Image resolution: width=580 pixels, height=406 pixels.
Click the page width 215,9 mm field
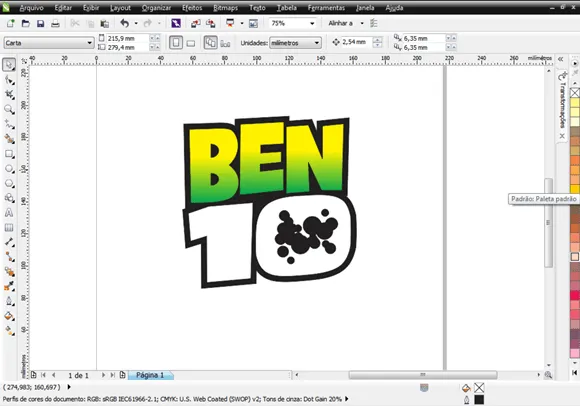click(128, 38)
